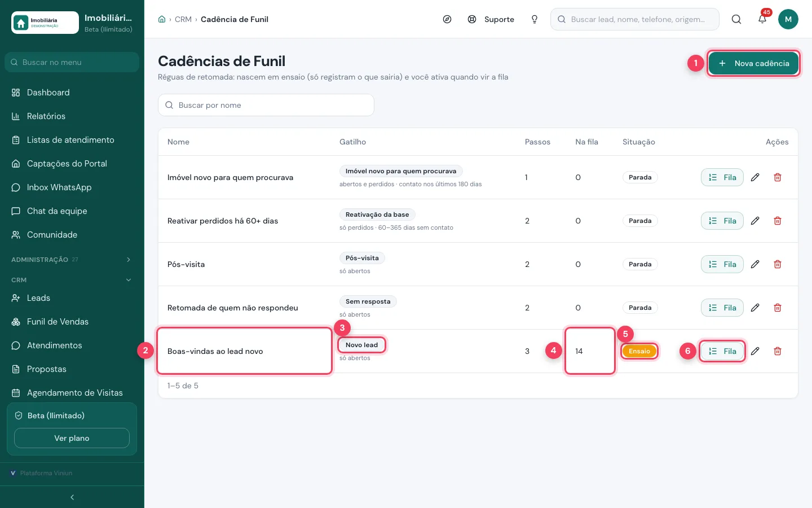Click the lightbulb tips icon
Viewport: 812px width, 508px height.
(535, 19)
